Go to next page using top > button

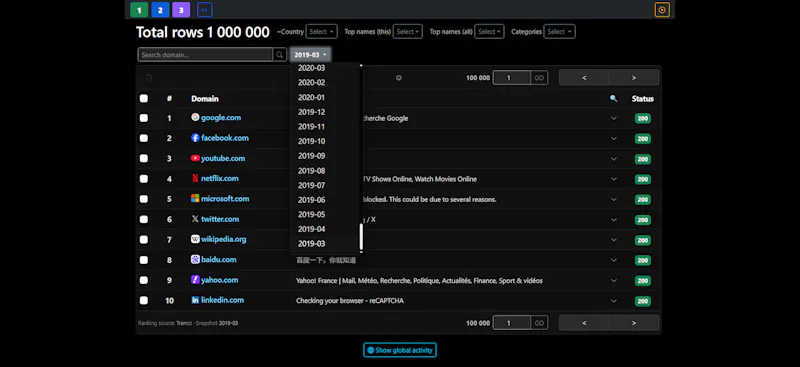click(x=634, y=78)
